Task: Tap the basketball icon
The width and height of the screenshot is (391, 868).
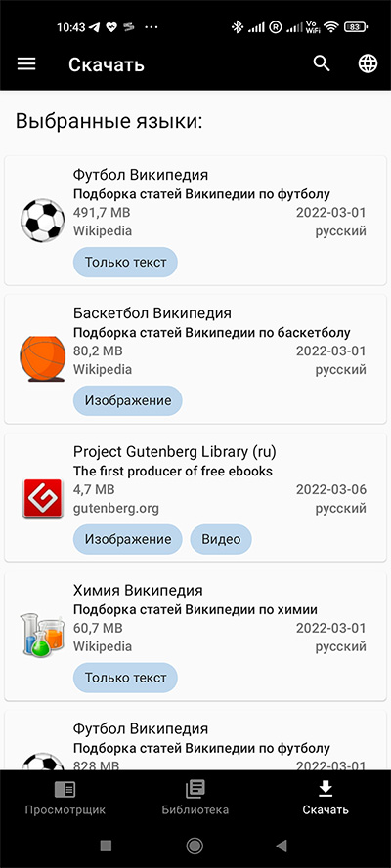Action: pyautogui.click(x=43, y=358)
